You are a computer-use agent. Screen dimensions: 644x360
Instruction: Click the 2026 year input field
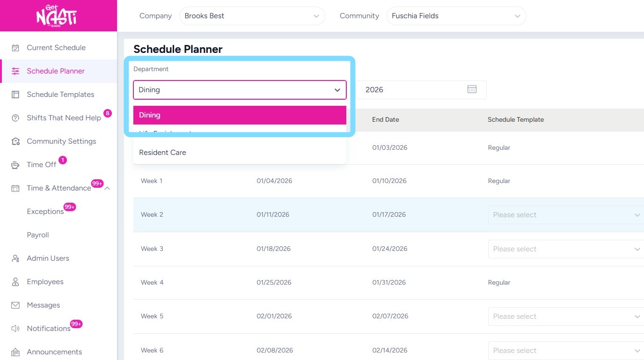coord(412,90)
